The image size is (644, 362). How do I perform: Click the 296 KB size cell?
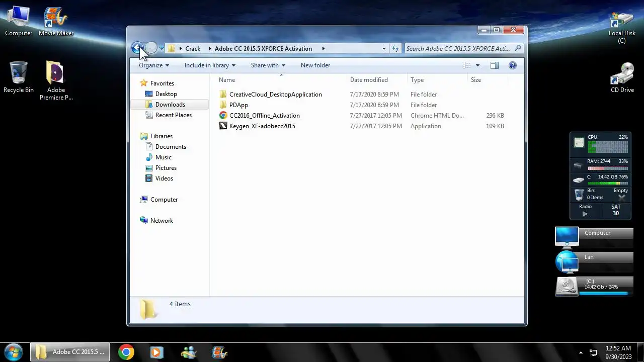pyautogui.click(x=495, y=116)
